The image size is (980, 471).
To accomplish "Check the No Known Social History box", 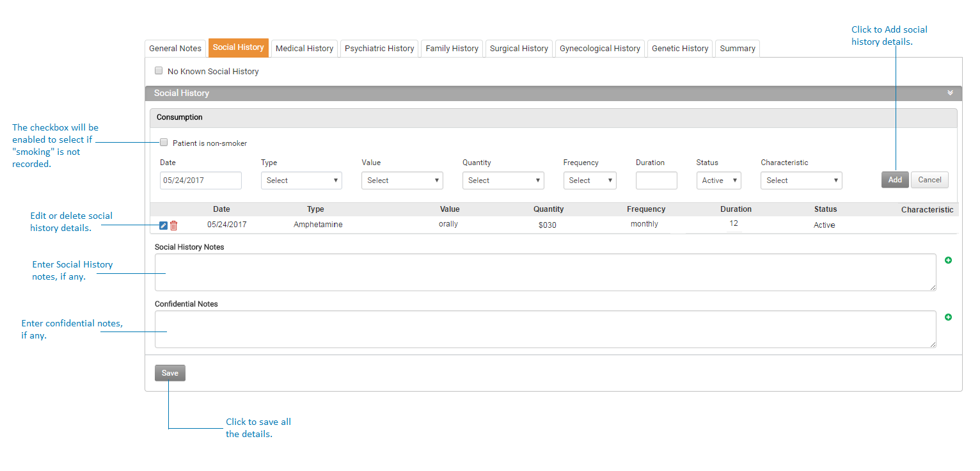I will click(159, 71).
